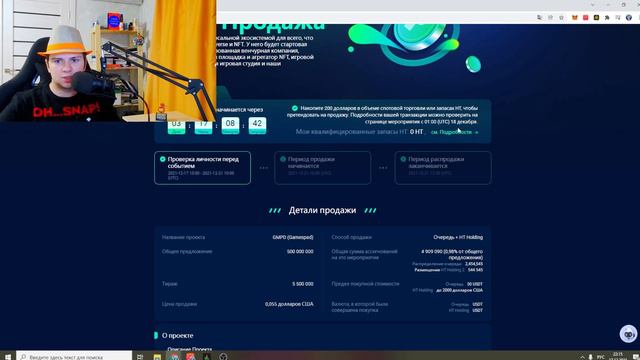Image resolution: width=640 pixels, height=360 pixels.
Task: Click the '500 000 000' total supply value
Action: coord(300,251)
